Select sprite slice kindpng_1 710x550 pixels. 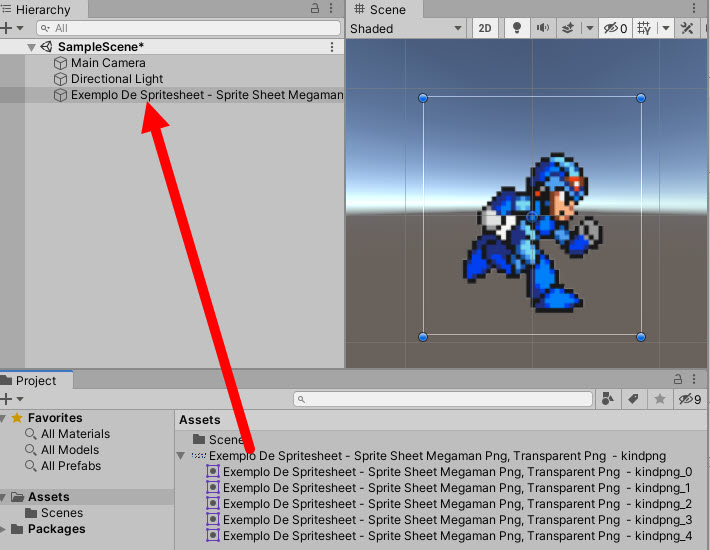pyautogui.click(x=457, y=488)
